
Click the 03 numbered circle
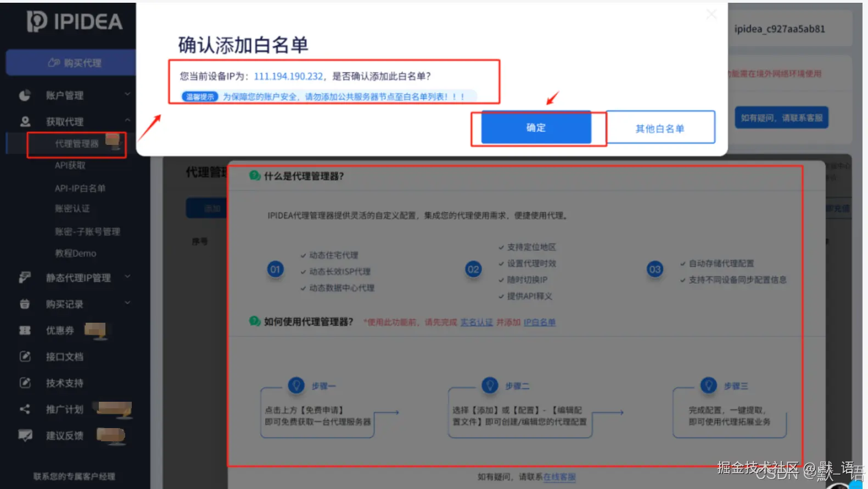pos(655,269)
